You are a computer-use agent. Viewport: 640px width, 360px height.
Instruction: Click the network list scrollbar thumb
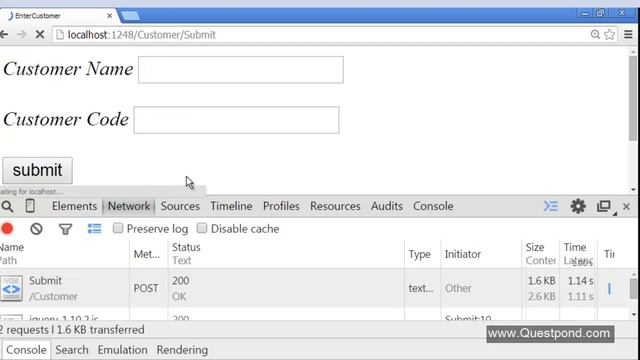(633, 289)
